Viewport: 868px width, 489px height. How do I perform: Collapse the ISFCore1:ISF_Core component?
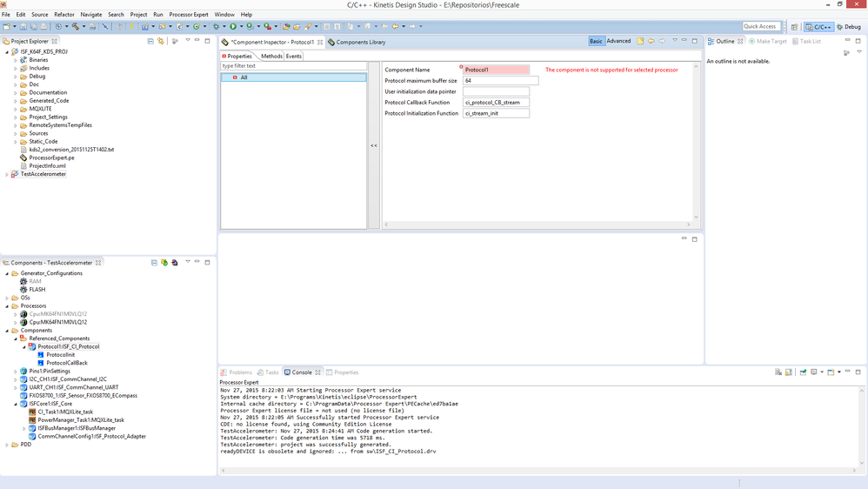click(x=16, y=405)
